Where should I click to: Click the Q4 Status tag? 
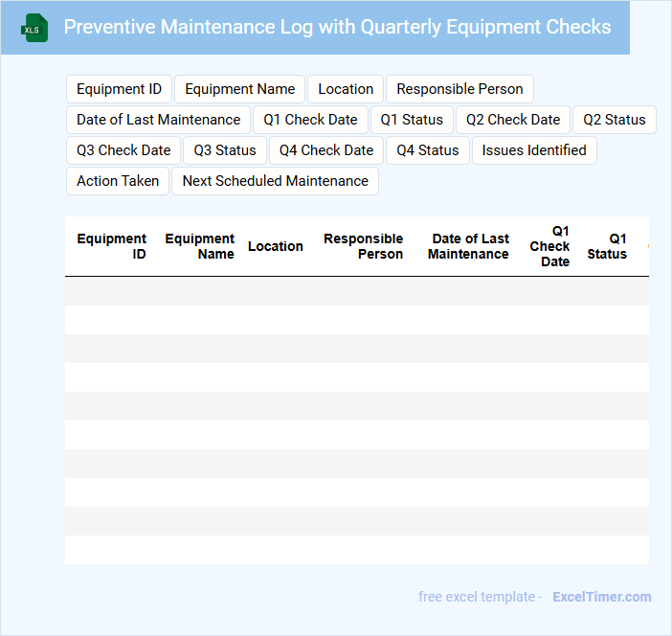(x=428, y=150)
